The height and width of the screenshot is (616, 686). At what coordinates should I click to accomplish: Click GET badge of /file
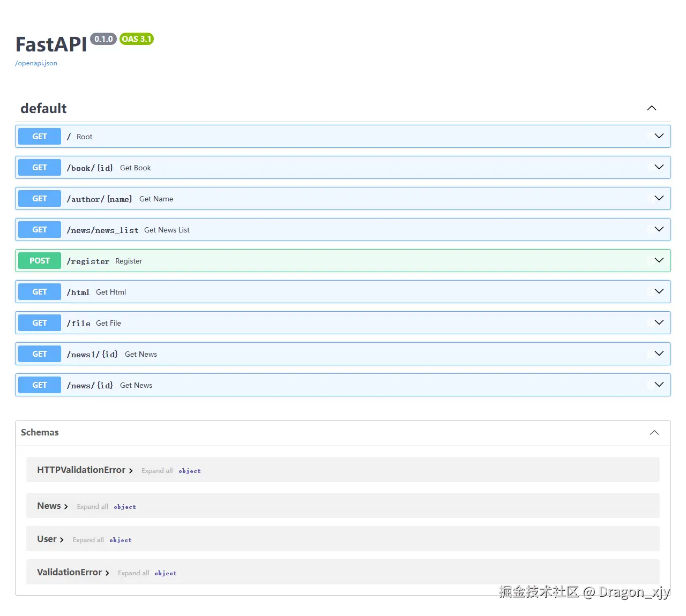pos(40,323)
